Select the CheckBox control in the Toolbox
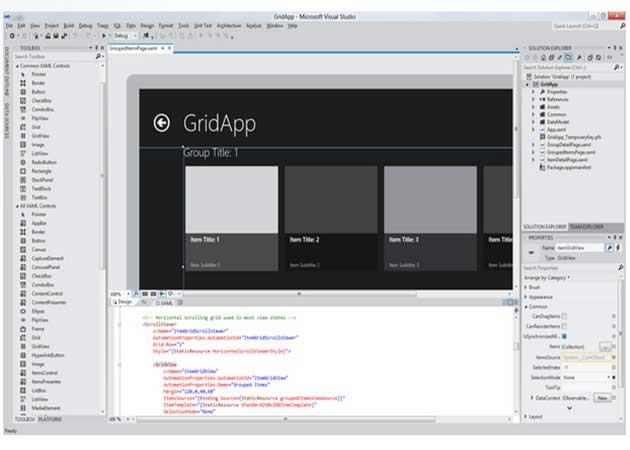This screenshot has width=630, height=450. coord(41,101)
